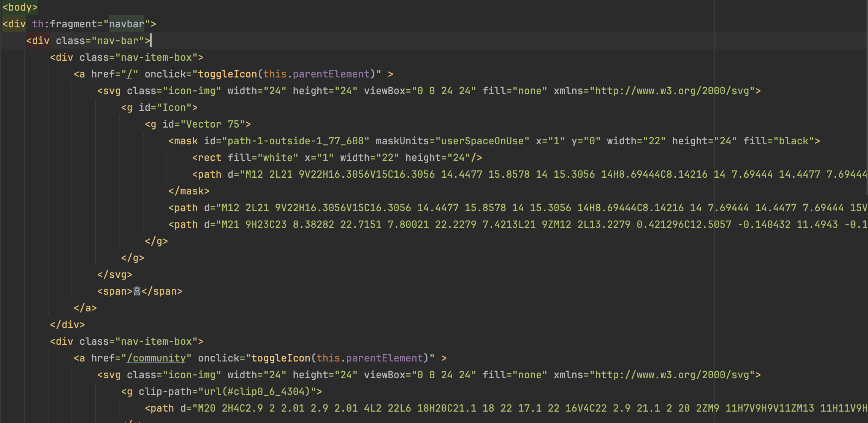Click toggleIcon function in the community anchor
868x423 pixels.
pyautogui.click(x=281, y=358)
